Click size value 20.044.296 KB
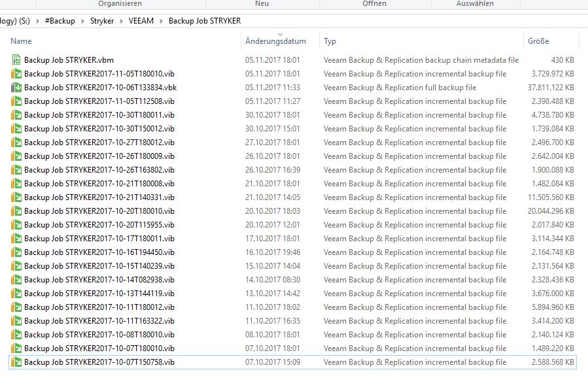 [x=551, y=211]
